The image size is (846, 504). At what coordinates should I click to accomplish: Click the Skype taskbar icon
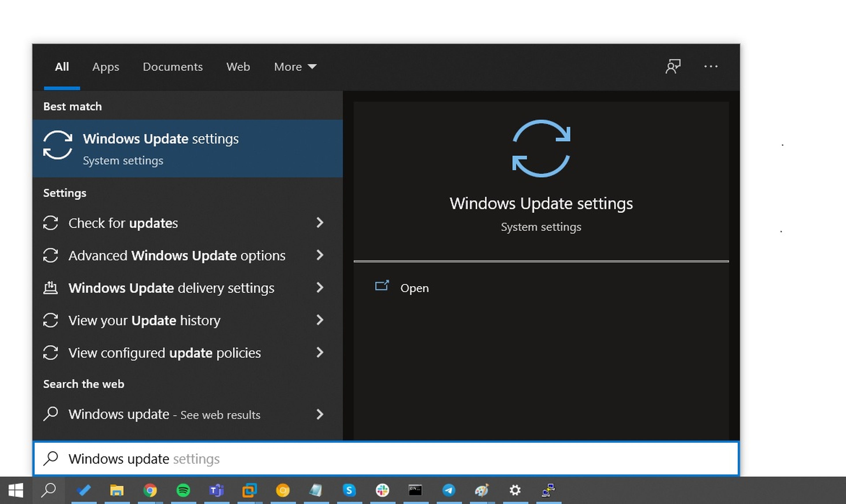click(349, 490)
